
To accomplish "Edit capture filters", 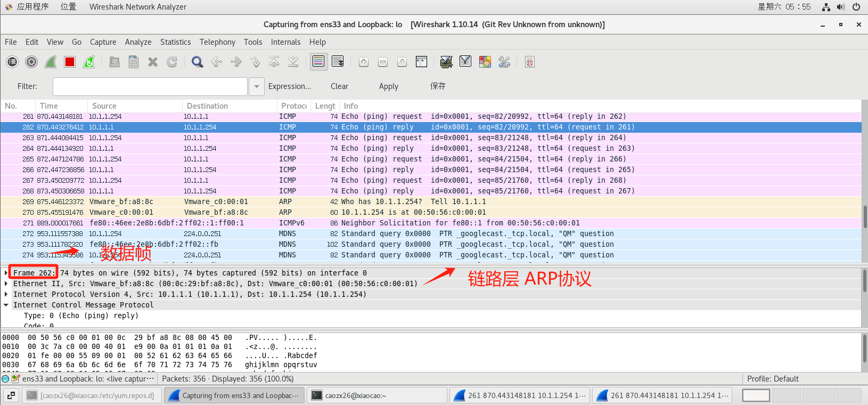I will coord(446,62).
